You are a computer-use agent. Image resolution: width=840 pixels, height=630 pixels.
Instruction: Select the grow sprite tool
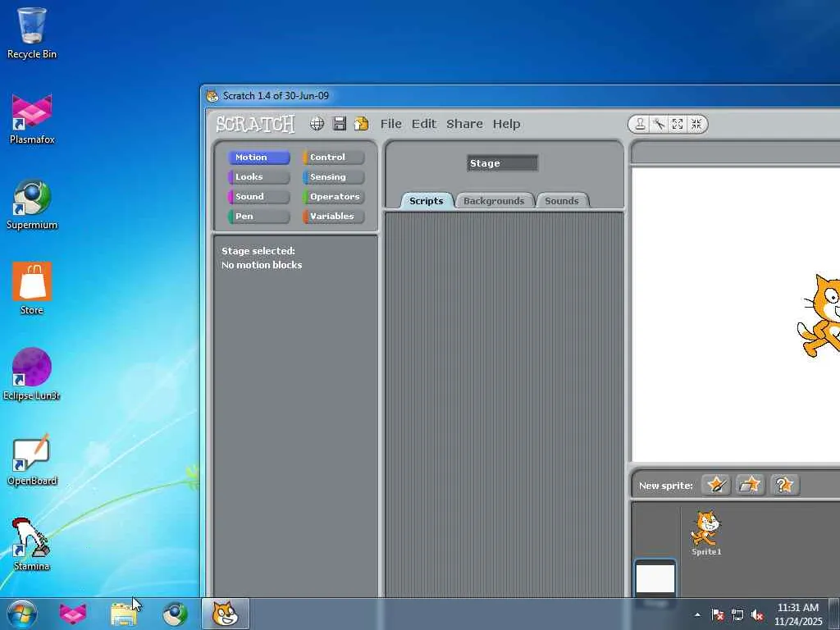click(677, 125)
